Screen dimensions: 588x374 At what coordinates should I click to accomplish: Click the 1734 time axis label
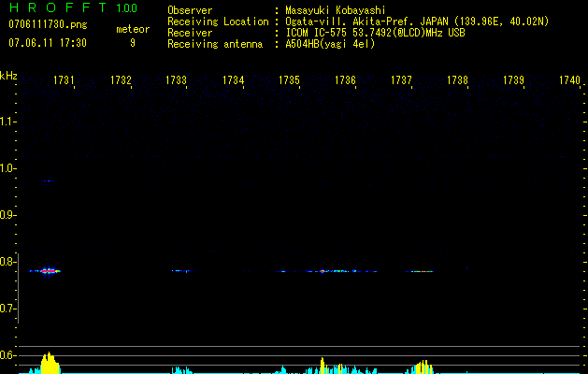(234, 80)
